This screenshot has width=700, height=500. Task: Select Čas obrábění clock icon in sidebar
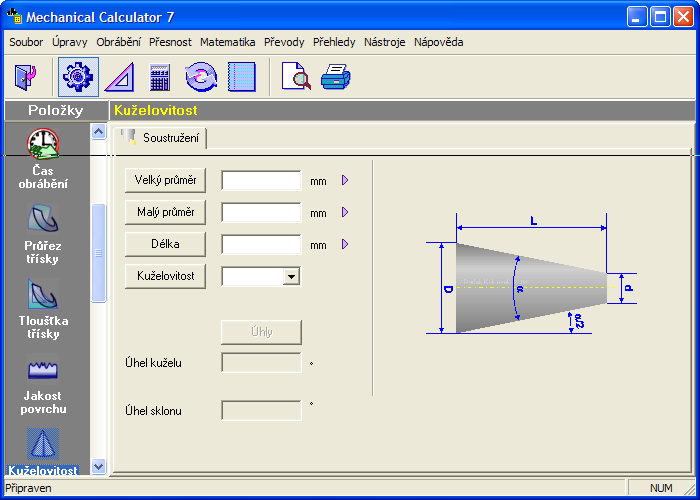click(x=43, y=144)
